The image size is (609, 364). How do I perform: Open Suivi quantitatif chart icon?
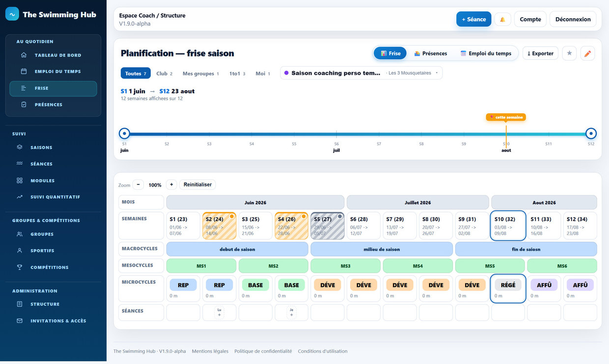pyautogui.click(x=20, y=197)
